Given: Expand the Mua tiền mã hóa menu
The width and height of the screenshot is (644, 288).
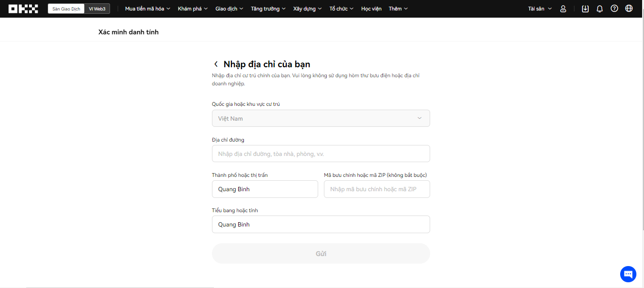Looking at the screenshot, I should (147, 9).
